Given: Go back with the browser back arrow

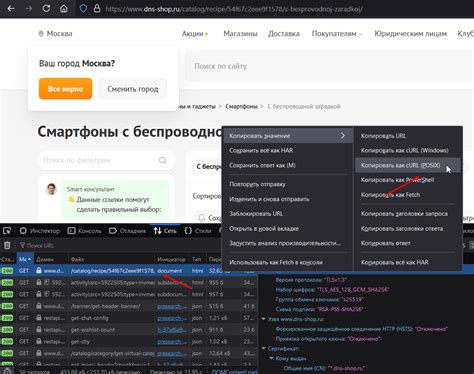Looking at the screenshot, I should (11, 8).
